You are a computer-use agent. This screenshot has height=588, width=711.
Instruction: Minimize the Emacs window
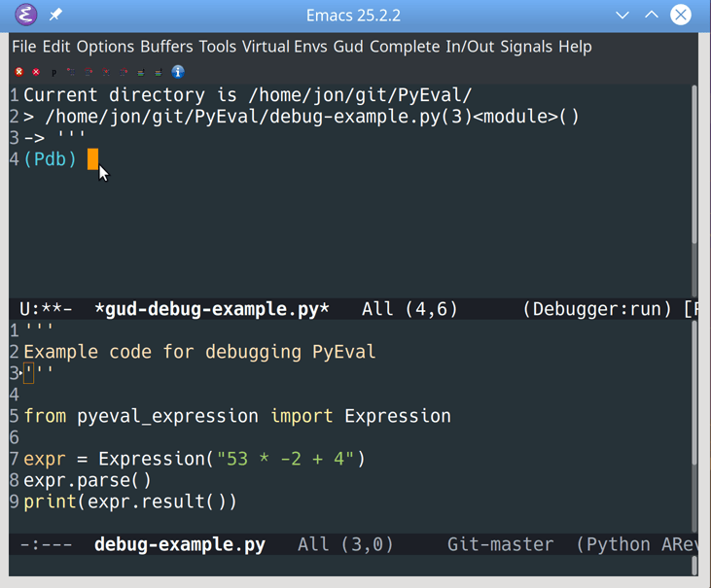622,15
